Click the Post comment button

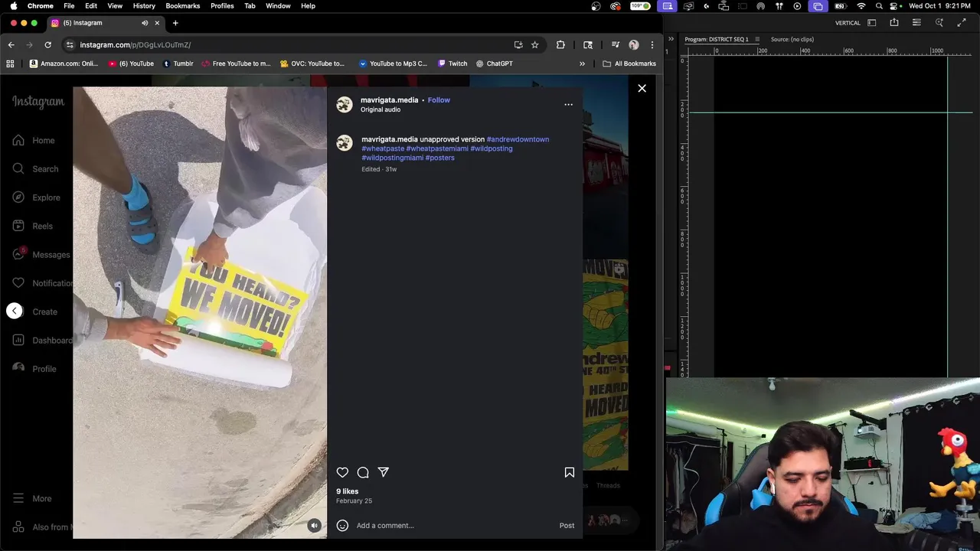pos(567,525)
